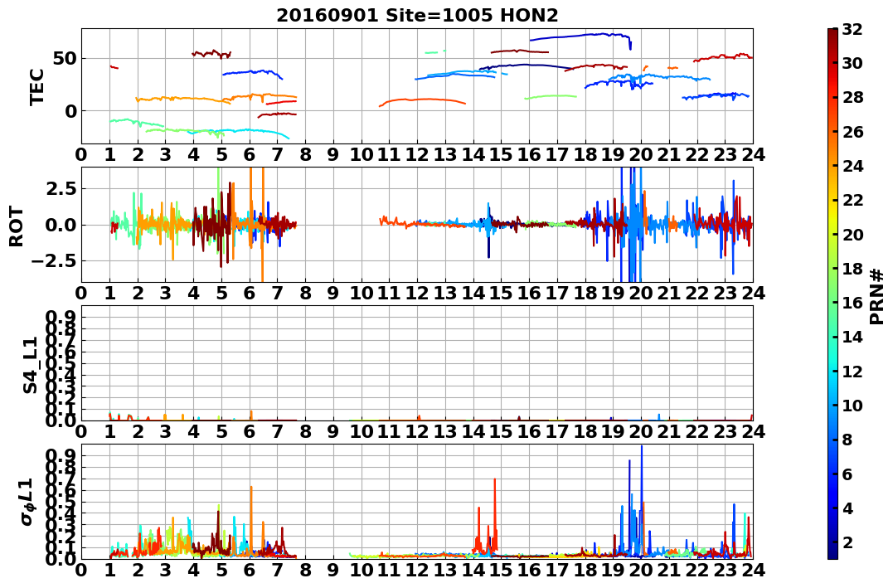The height and width of the screenshot is (588, 893).
Task: Click the colorbar tick label '12'
Action: coord(852,371)
